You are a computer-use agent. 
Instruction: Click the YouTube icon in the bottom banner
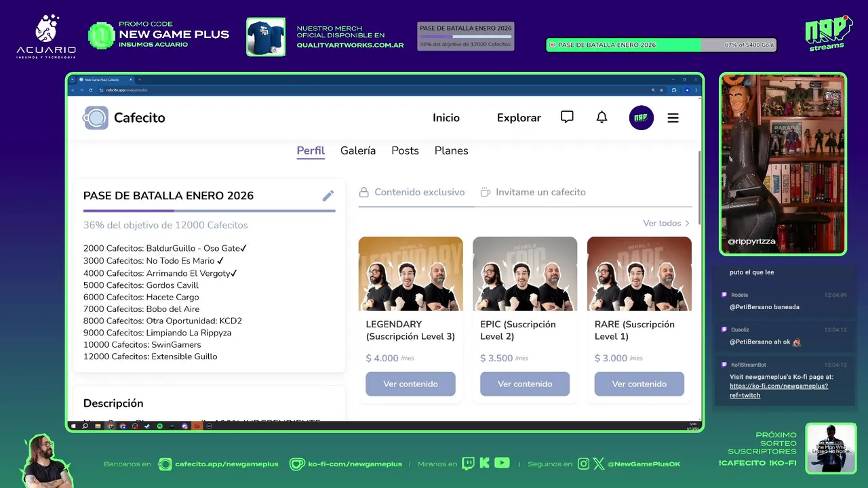coord(502,464)
